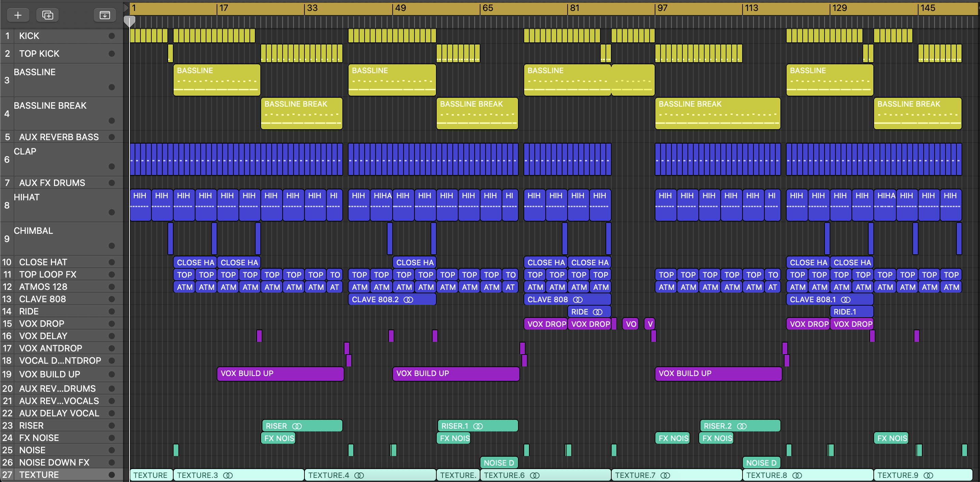Select the KICK track header
Screen dimensions: 980x482
pos(62,36)
